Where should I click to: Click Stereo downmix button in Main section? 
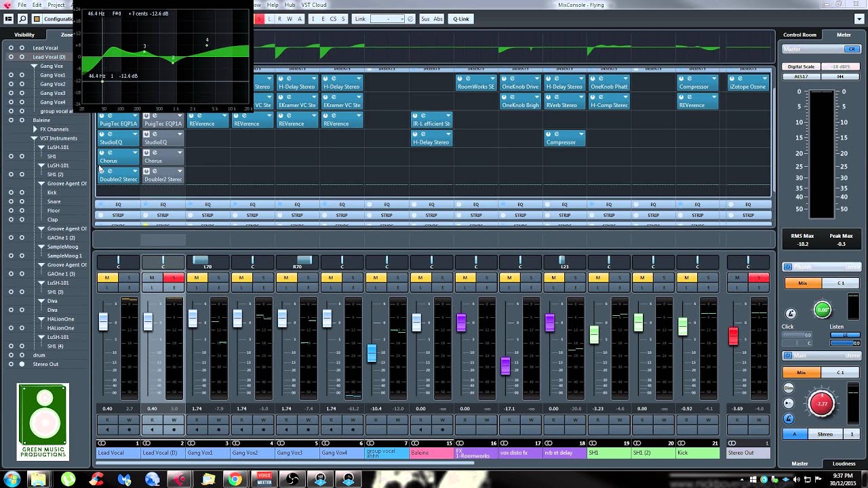point(825,434)
